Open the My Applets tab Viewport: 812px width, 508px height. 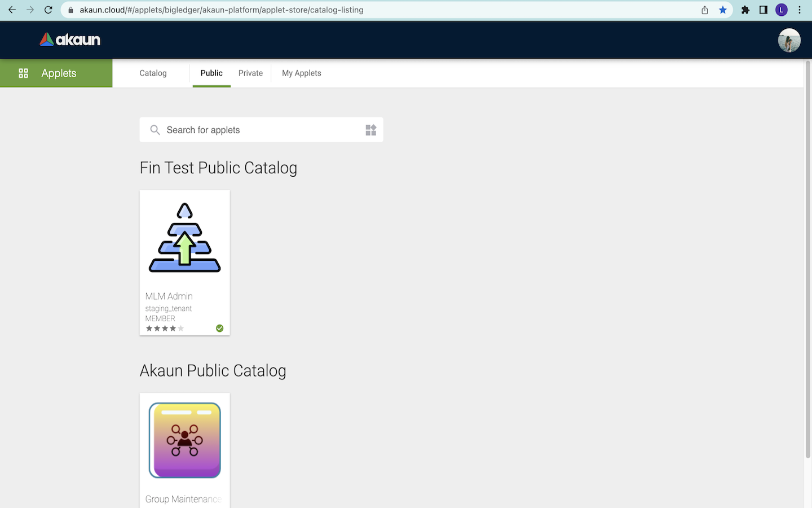click(302, 73)
